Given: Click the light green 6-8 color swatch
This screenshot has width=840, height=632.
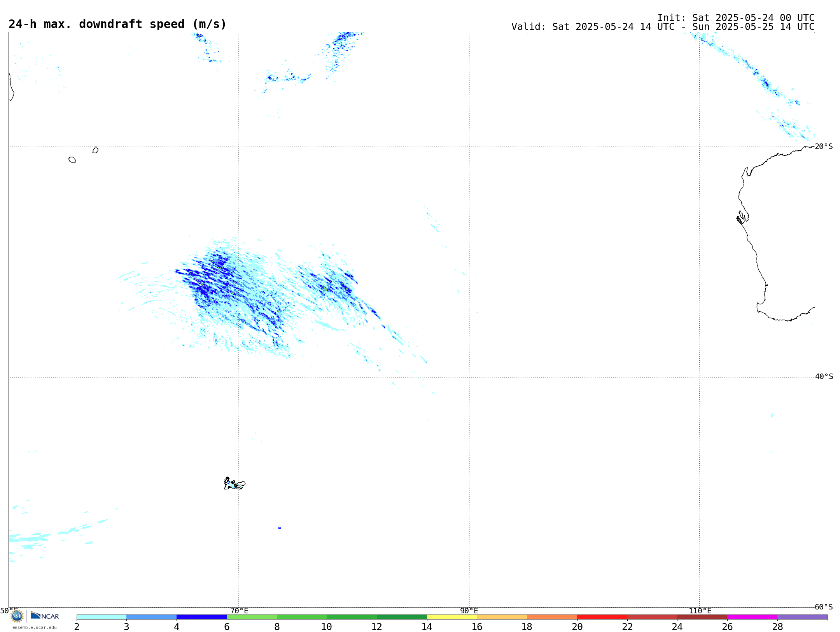Looking at the screenshot, I should tap(252, 617).
